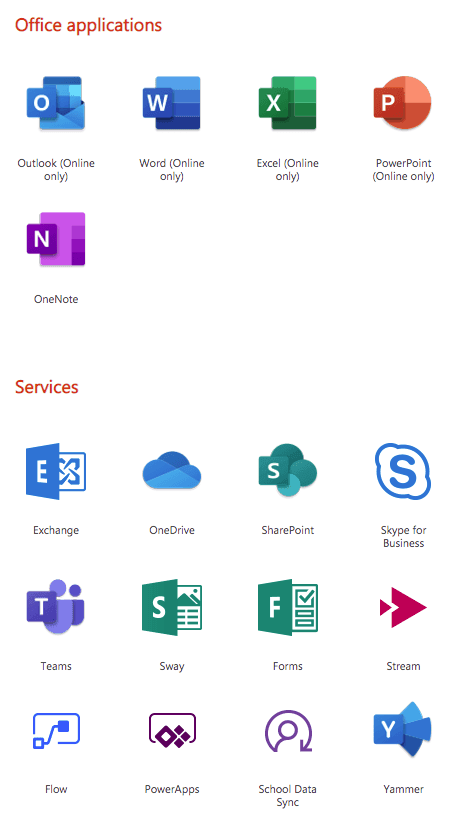Click the Exchange service icon
This screenshot has height=818, width=458.
click(x=56, y=471)
